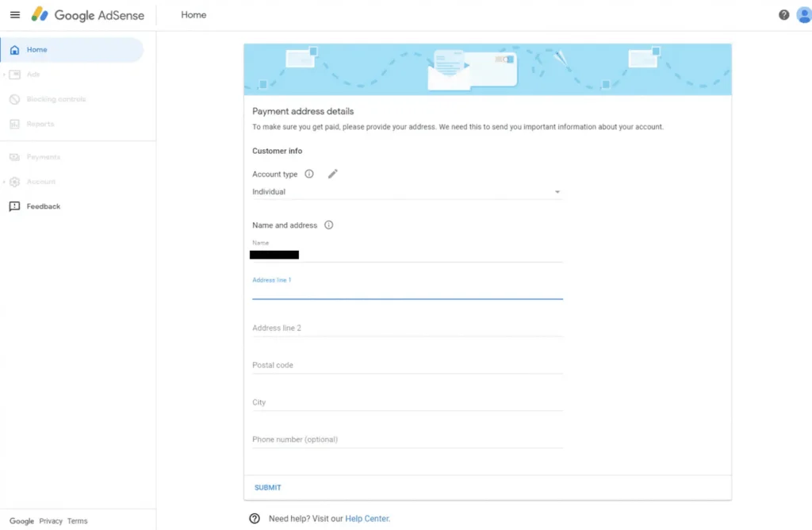Open the hamburger main menu

[x=15, y=15]
